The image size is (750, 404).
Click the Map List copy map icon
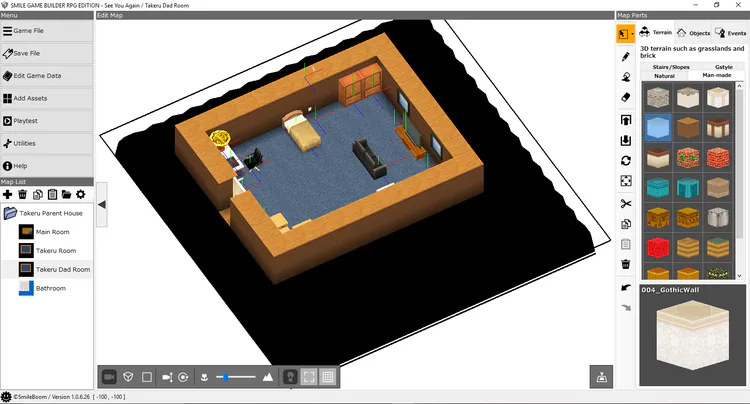38,194
